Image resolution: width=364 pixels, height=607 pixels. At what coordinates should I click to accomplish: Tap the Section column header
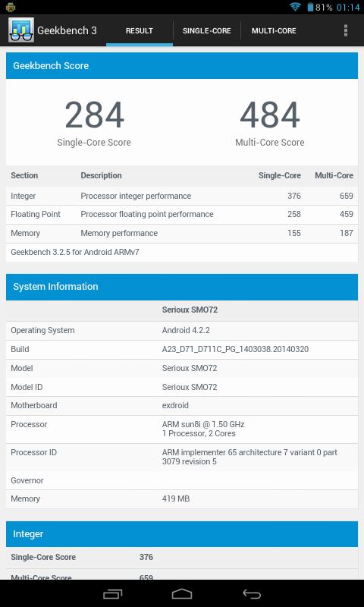pos(24,175)
